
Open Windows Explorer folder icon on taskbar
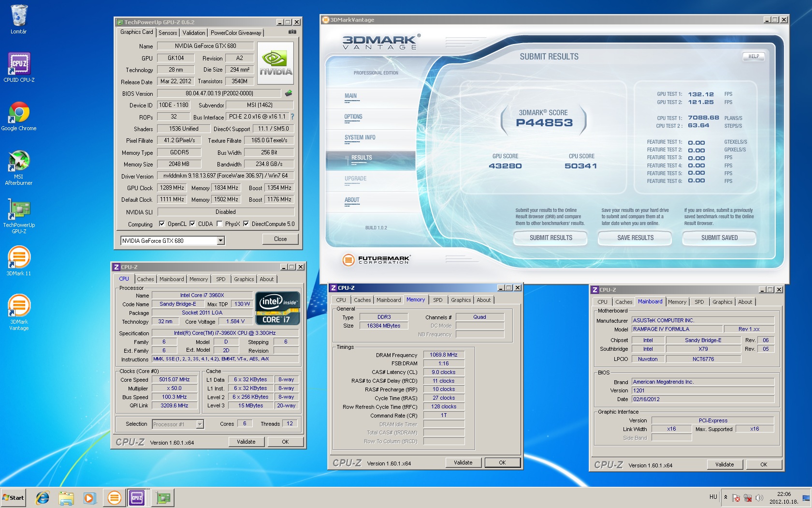tap(66, 497)
